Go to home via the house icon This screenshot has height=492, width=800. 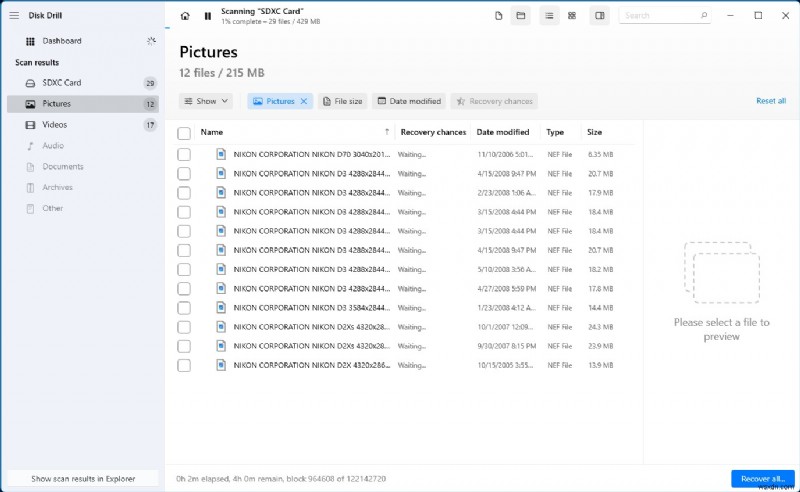(x=185, y=16)
